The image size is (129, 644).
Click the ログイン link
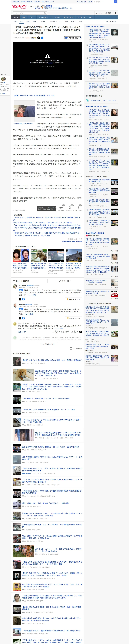(38, 8)
